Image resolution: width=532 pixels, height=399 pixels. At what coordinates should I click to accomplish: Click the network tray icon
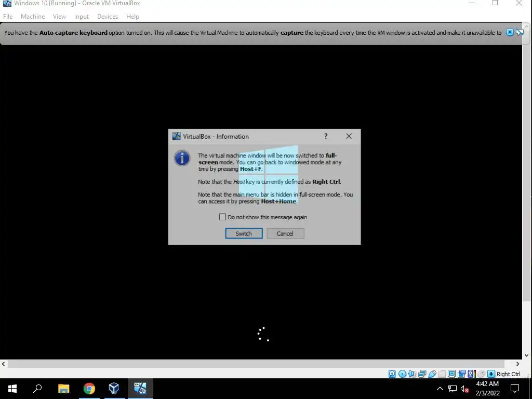pyautogui.click(x=453, y=389)
